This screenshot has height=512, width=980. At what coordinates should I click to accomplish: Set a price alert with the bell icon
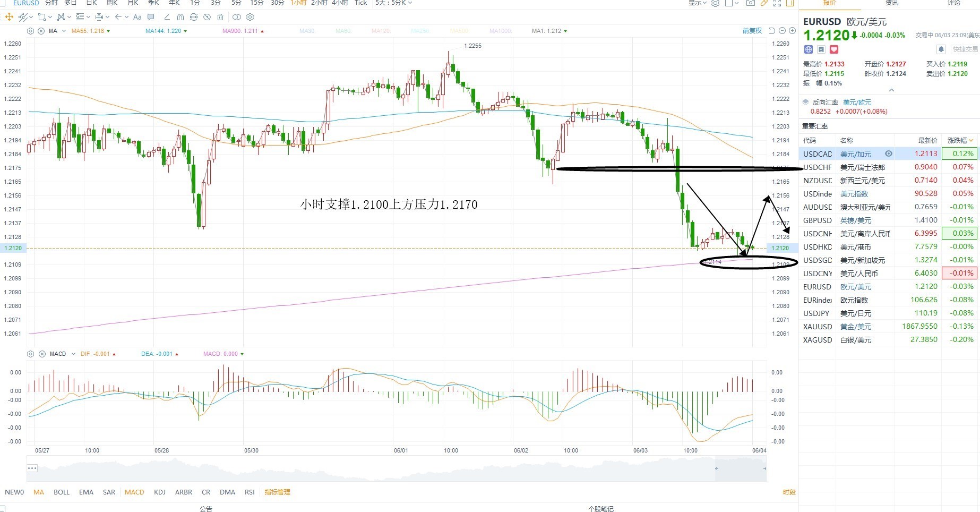pyautogui.click(x=941, y=49)
